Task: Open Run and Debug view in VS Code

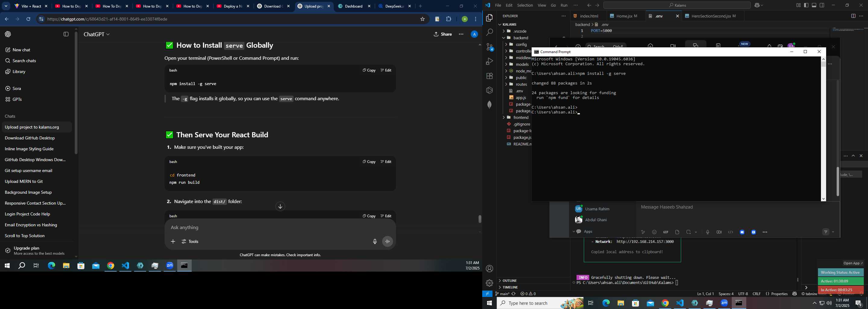Action: [489, 61]
